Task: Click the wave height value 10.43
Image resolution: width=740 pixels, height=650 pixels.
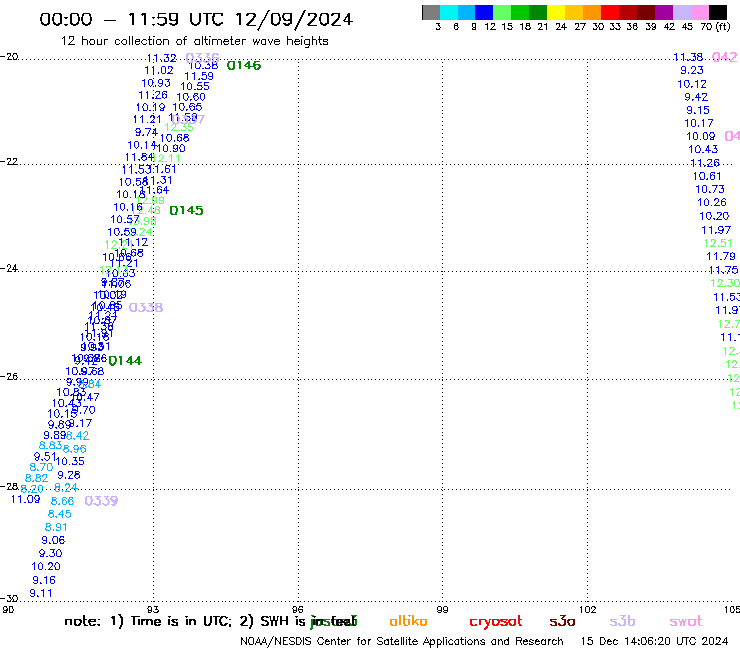Action: [x=703, y=150]
